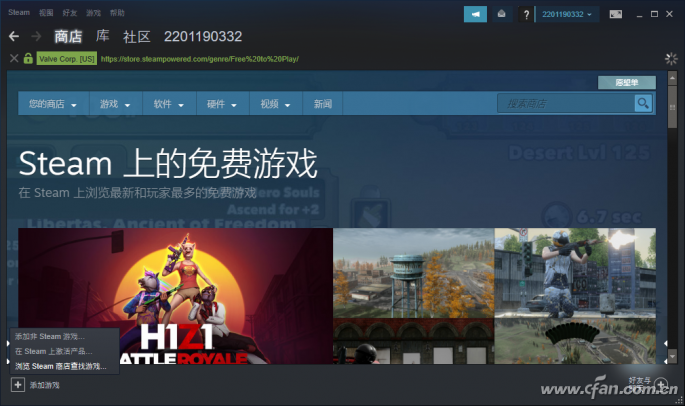Open the 新闻 store tab

[322, 104]
